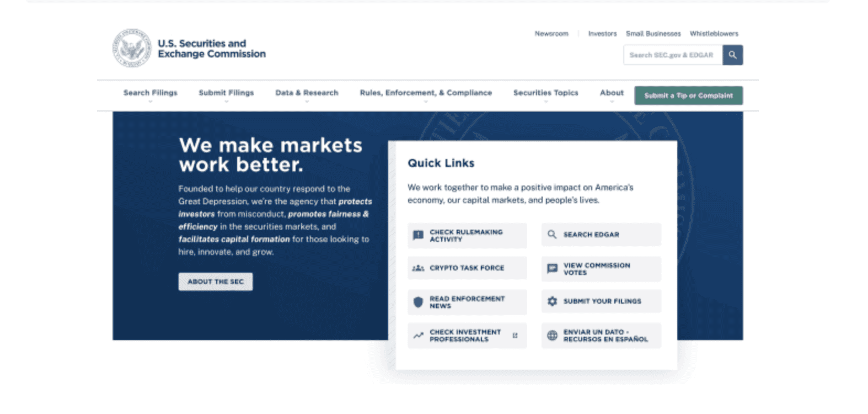Image resolution: width=868 pixels, height=414 pixels.
Task: Click the gear icon beside Submit Your Filings
Action: [x=552, y=301]
